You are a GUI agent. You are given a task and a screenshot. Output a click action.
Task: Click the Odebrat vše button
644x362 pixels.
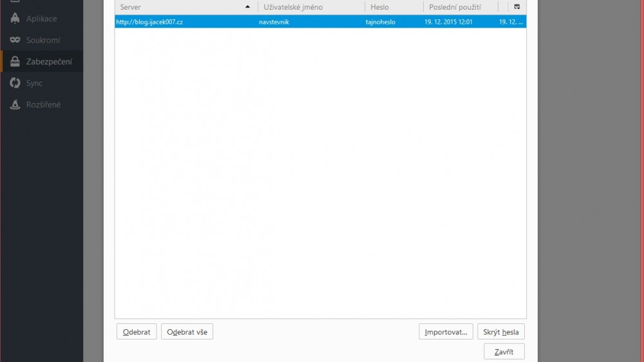coord(187,332)
